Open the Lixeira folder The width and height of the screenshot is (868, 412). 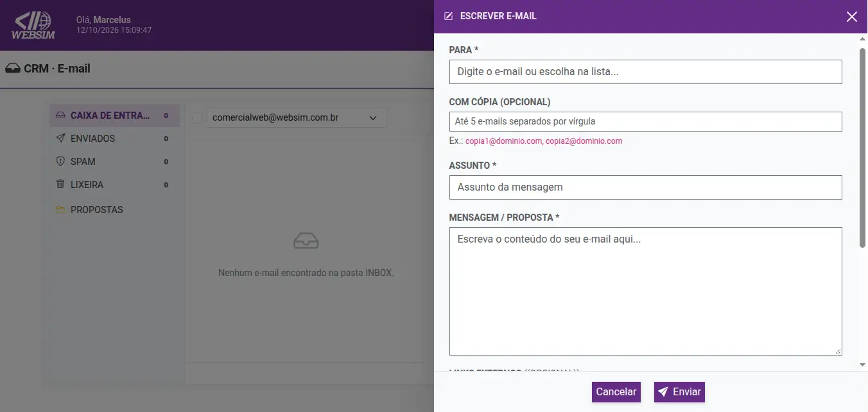tap(115, 185)
